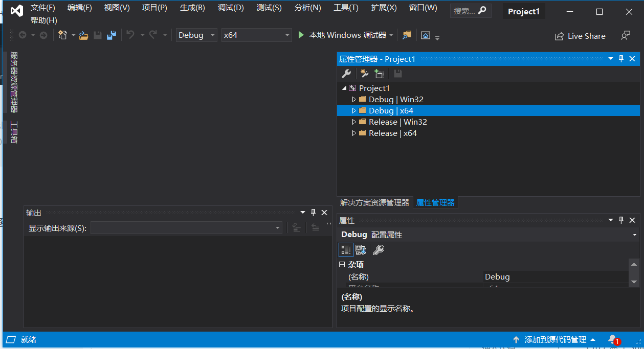Open the 工具箱 side tab
644x349 pixels.
tap(14, 132)
